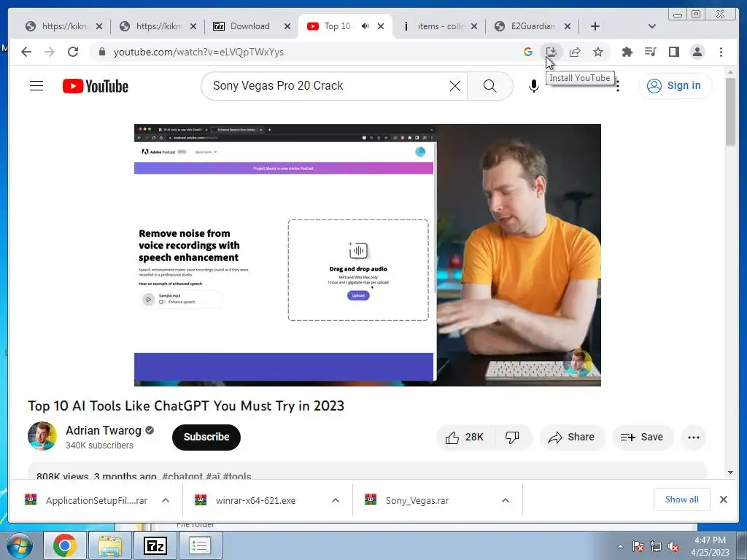This screenshot has width=747, height=560.
Task: Bookmark this page with the star
Action: (598, 52)
